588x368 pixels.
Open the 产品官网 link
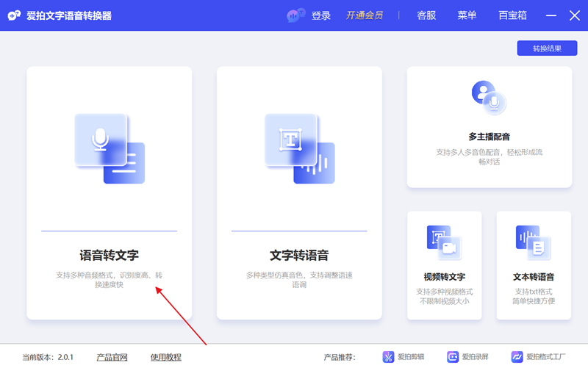click(x=112, y=357)
